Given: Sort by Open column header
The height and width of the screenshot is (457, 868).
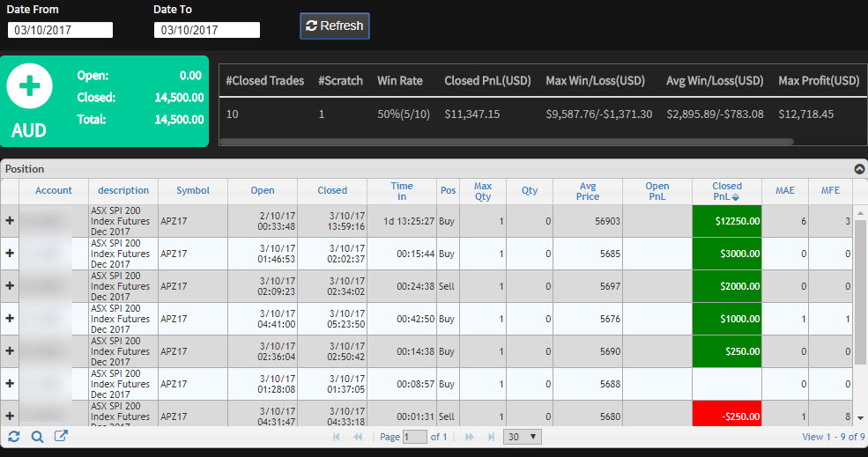Looking at the screenshot, I should tap(263, 190).
